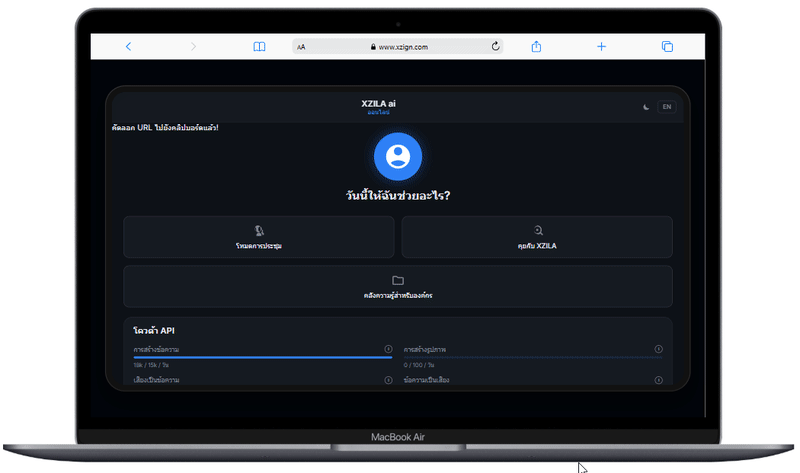Open the chat with XZILA card (คุยกับ XZILA)

537,237
